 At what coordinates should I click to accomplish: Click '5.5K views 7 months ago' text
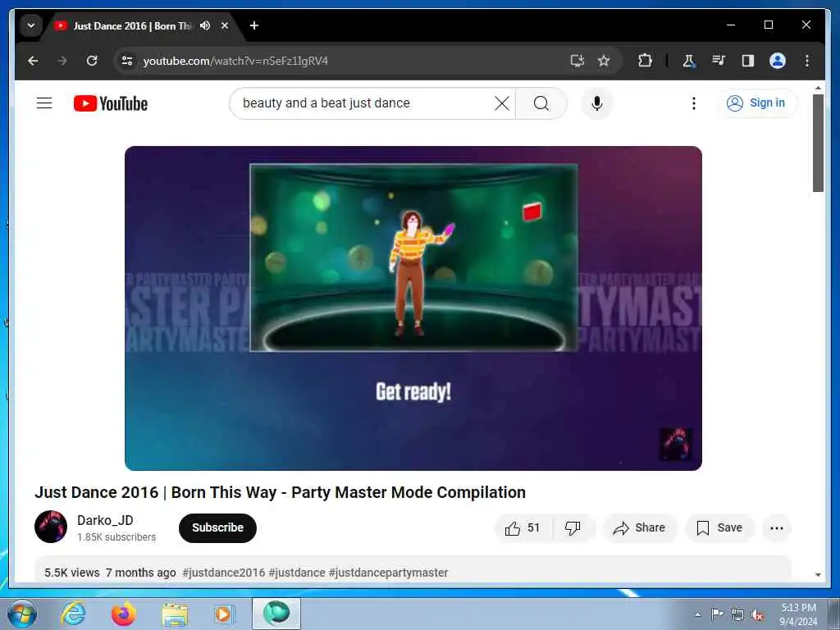point(110,573)
